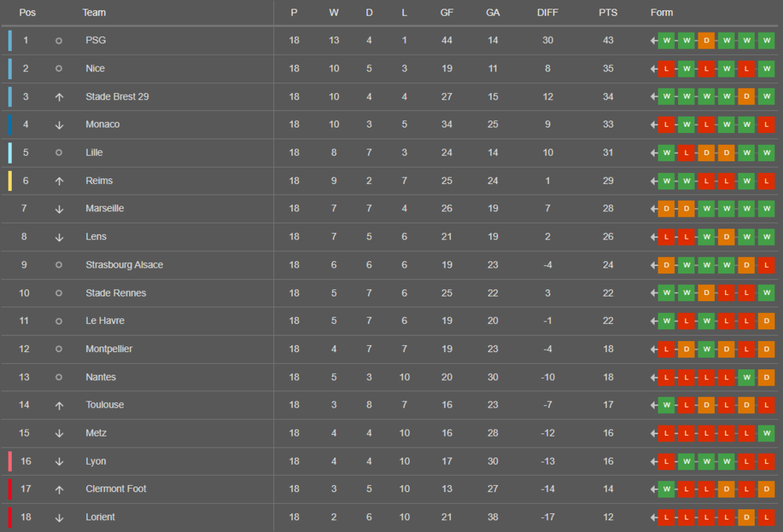The height and width of the screenshot is (532, 783).
Task: Click the DIFF column header
Action: (547, 13)
